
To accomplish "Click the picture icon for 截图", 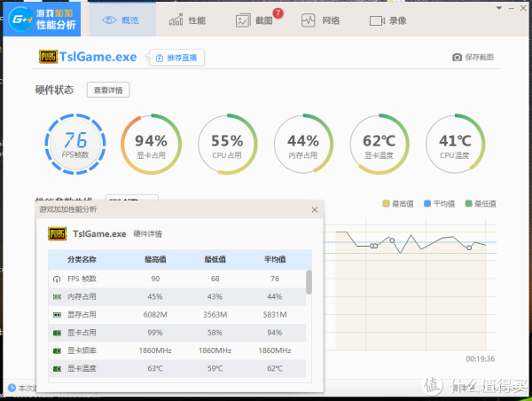I will [x=243, y=20].
